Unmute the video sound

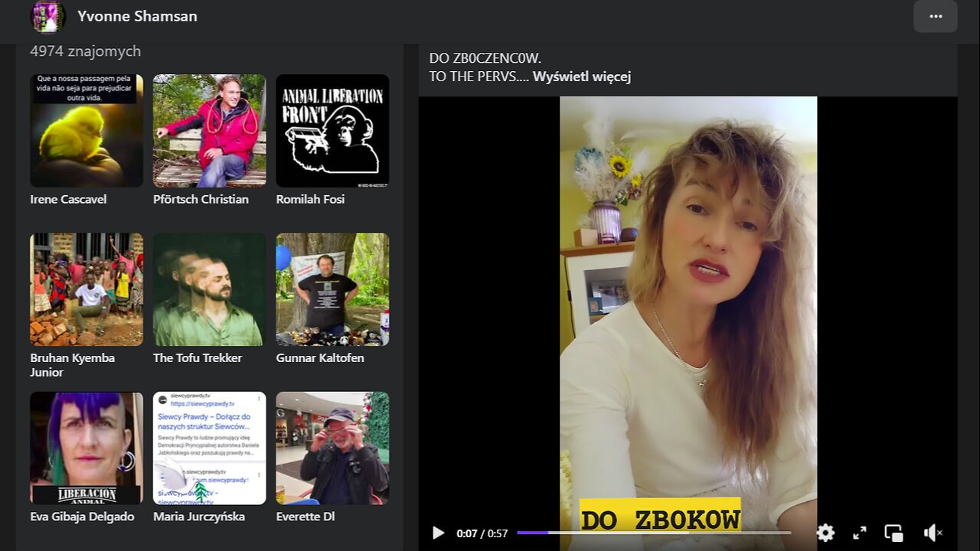(x=933, y=533)
